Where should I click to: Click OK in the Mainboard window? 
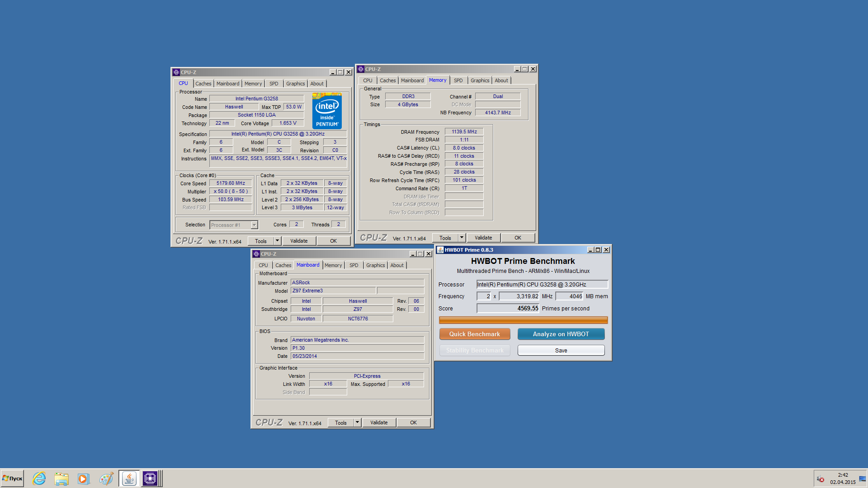414,422
